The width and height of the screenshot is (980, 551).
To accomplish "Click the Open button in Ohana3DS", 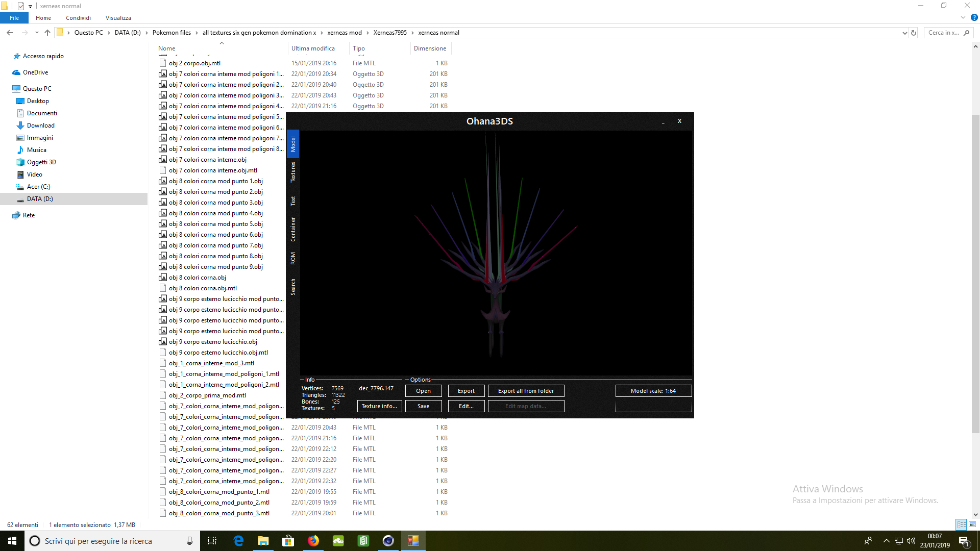I will [x=423, y=391].
